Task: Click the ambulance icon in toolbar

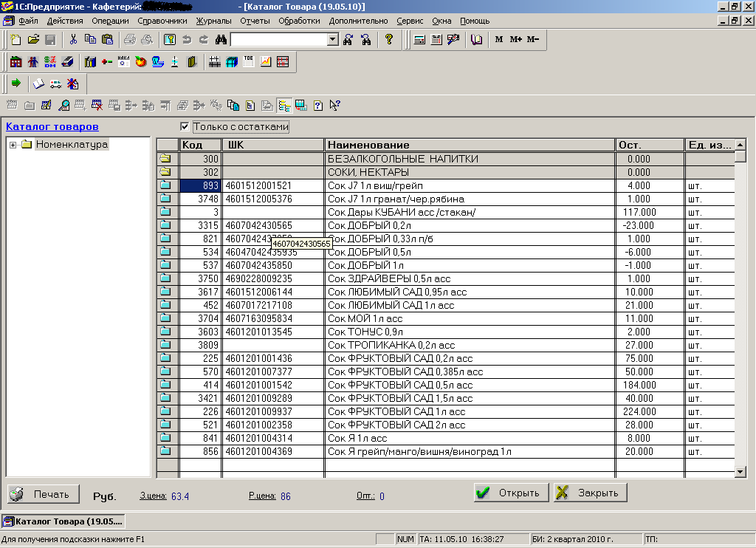Action: click(55, 83)
